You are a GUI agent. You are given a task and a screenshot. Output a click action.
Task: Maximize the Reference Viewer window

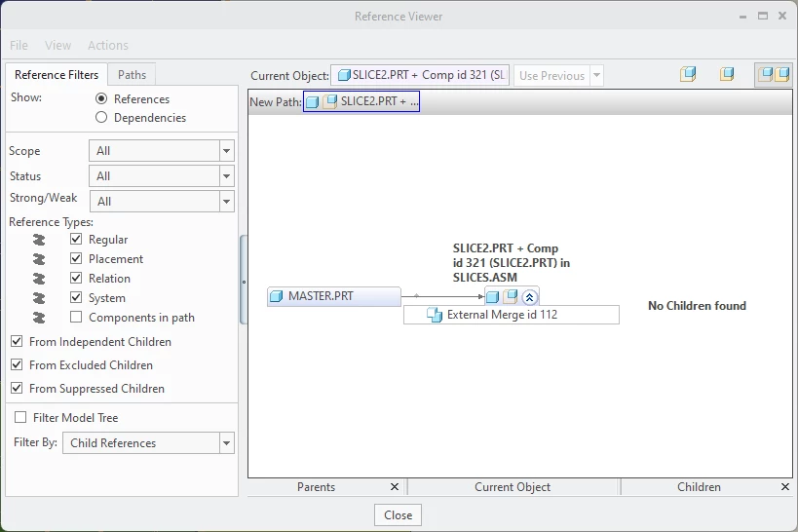(762, 17)
